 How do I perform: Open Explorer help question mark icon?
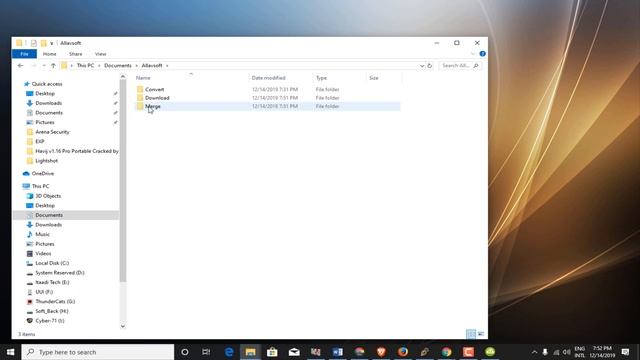point(482,53)
